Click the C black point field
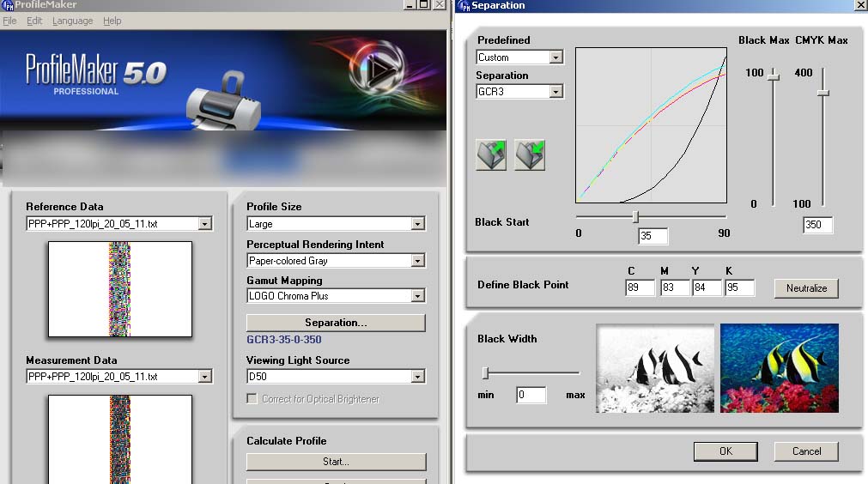Viewport: 868px width, 484px height. (x=640, y=287)
